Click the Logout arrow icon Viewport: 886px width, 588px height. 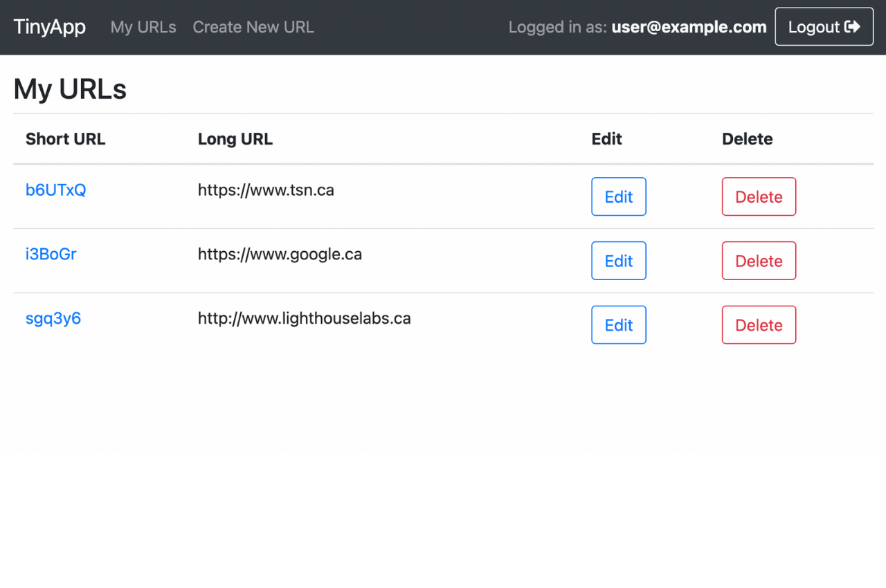852,27
